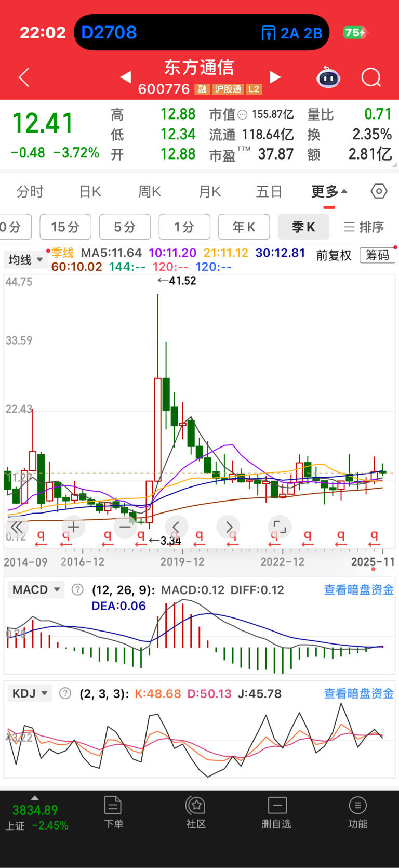399x868 pixels.
Task: Tap 删自选 remove from watchlist icon
Action: (276, 812)
